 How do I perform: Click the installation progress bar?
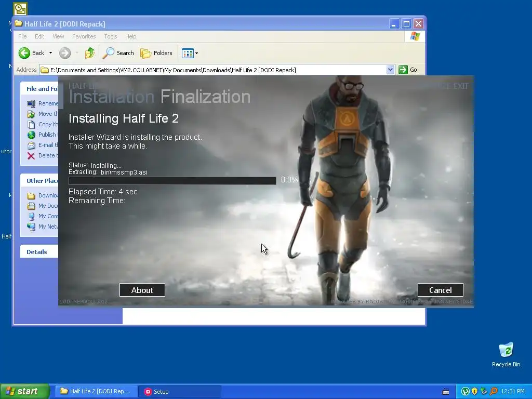172,180
